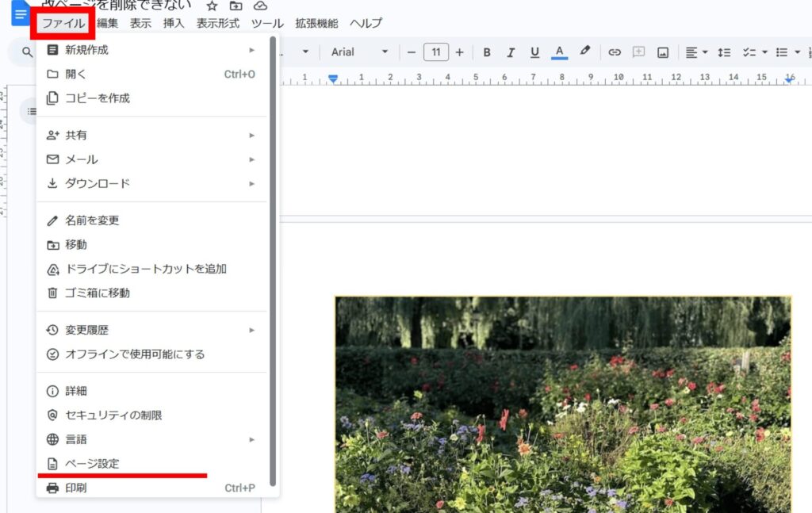Open the highlight color pen tool
The image size is (812, 513).
coord(585,52)
